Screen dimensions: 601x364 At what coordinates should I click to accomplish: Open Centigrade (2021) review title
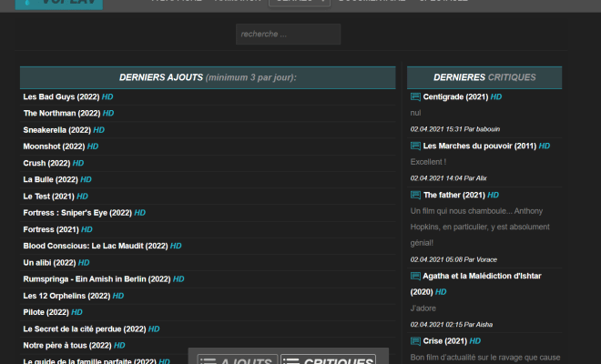455,97
